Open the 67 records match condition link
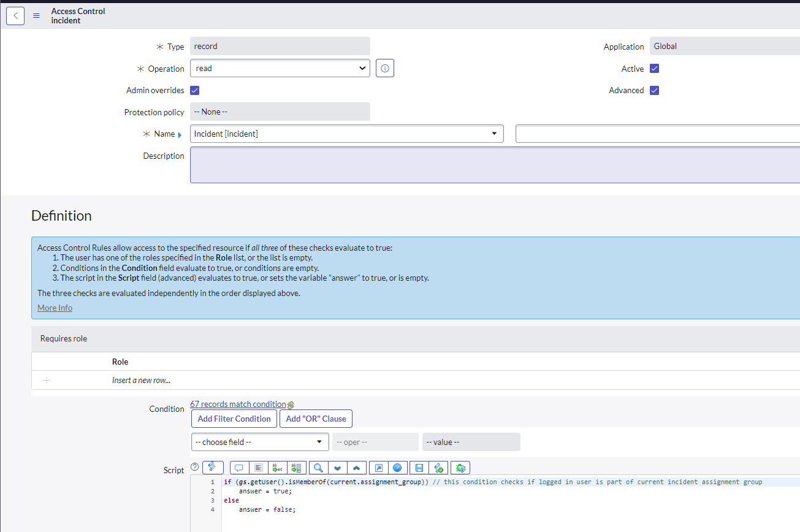The width and height of the screenshot is (800, 532). tap(238, 404)
